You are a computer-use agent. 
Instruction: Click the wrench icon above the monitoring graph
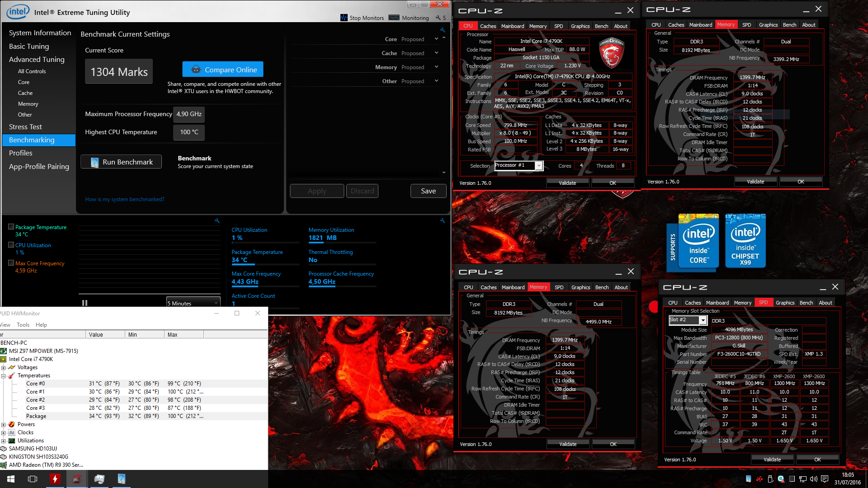pos(217,221)
